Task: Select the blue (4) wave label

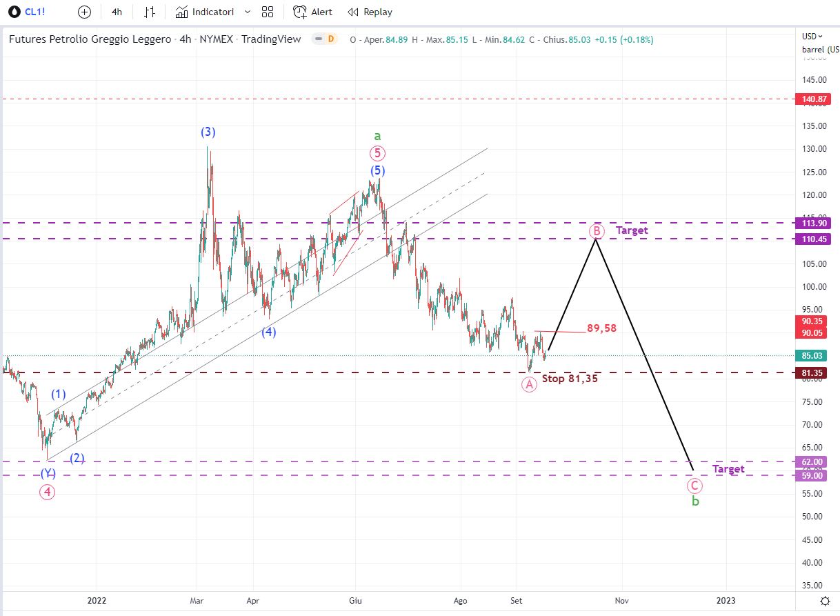Action: [269, 332]
